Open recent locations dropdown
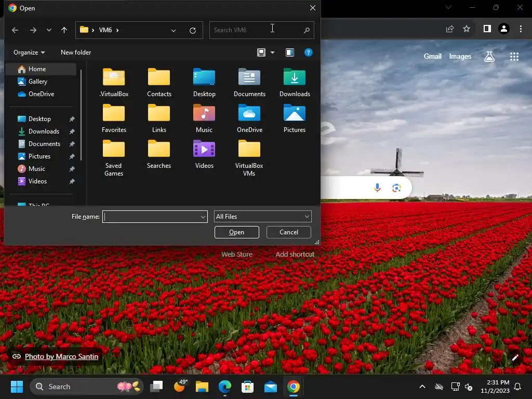532x399 pixels. click(49, 30)
